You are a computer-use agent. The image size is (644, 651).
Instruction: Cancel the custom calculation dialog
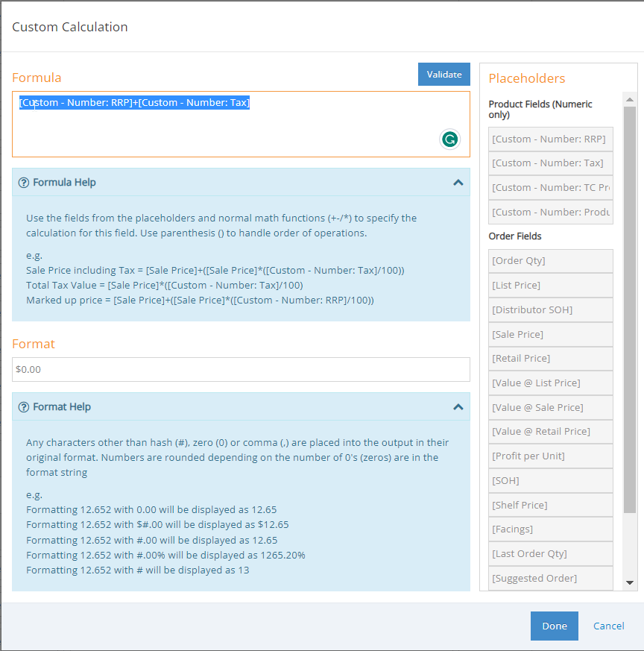click(x=608, y=626)
